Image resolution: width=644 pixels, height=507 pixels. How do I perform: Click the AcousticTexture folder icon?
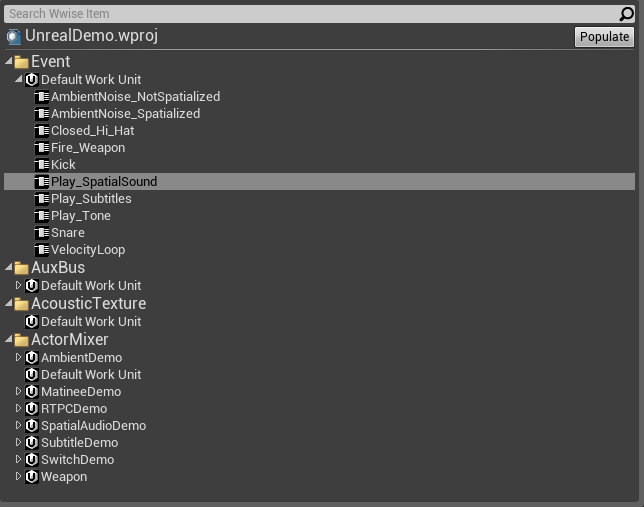21,304
